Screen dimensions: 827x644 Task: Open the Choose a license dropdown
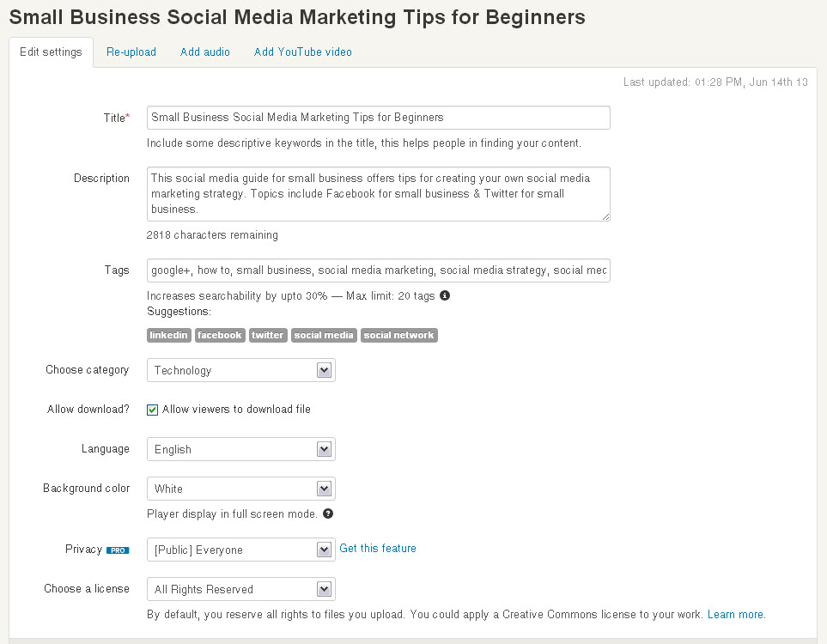click(x=240, y=590)
